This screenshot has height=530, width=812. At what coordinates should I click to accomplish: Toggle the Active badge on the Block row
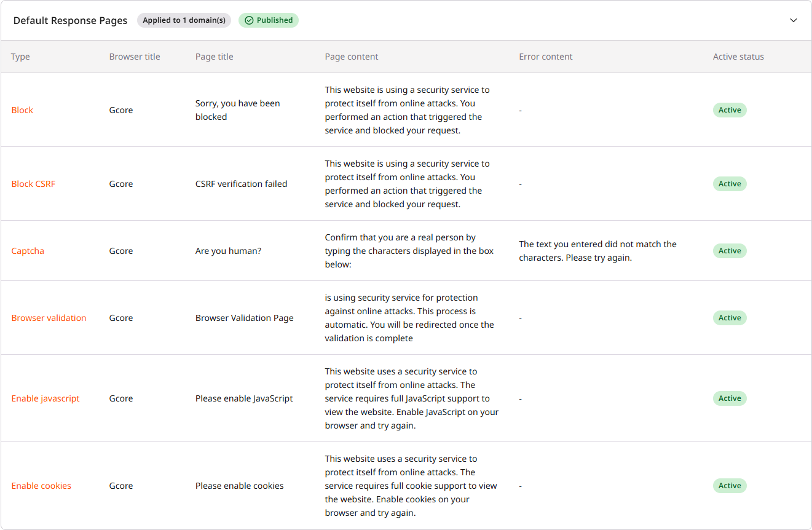point(729,109)
